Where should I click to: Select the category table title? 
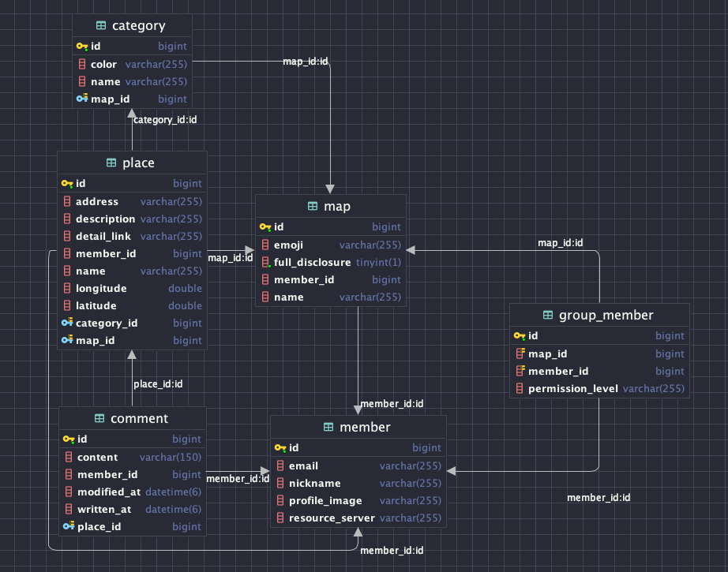click(x=139, y=25)
